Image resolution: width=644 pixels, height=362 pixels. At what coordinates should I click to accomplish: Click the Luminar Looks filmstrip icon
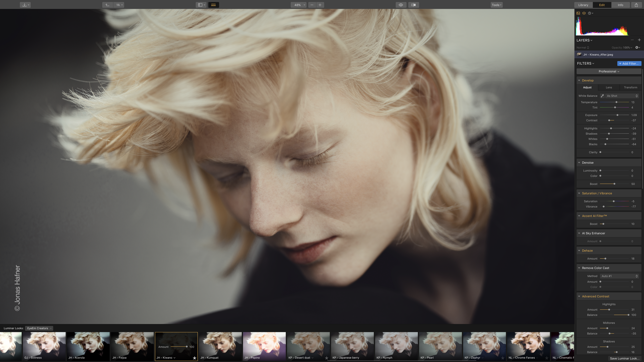click(x=213, y=5)
